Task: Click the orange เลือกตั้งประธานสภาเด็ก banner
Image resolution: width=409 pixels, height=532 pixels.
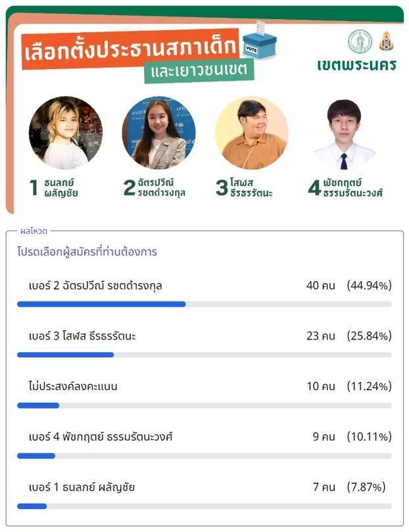Action: [x=130, y=49]
